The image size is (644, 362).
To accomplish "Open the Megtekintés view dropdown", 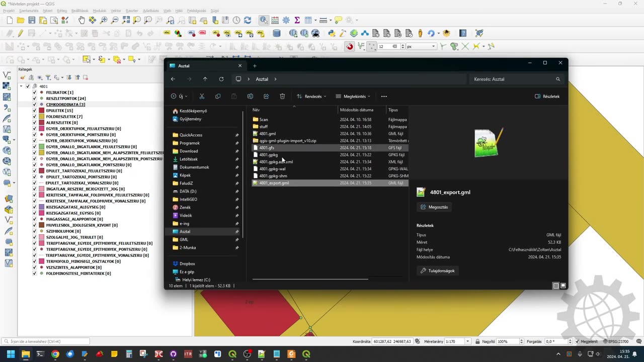I will tap(353, 96).
